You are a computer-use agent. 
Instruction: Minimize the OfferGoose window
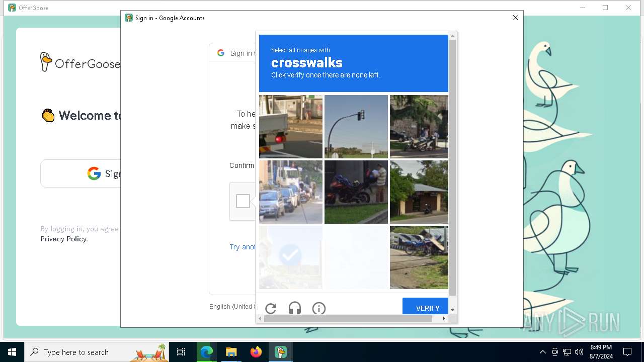click(583, 8)
